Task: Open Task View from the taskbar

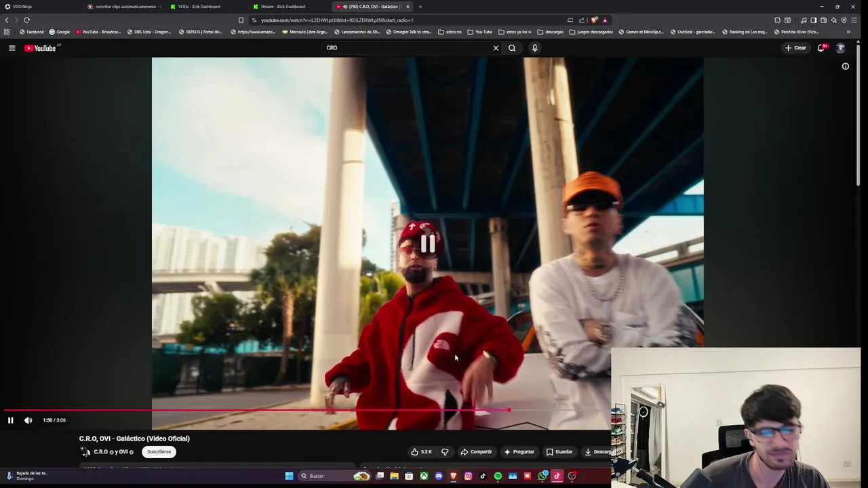Action: [380, 476]
